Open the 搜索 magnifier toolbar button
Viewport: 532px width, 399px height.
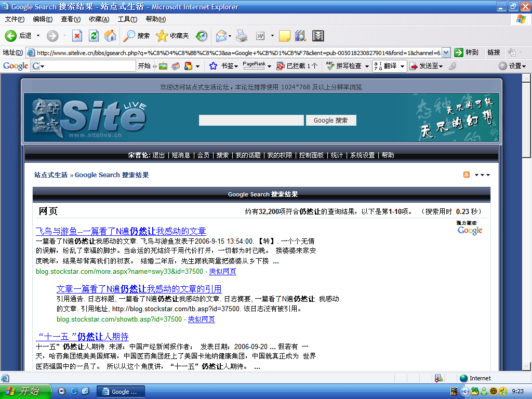click(136, 36)
